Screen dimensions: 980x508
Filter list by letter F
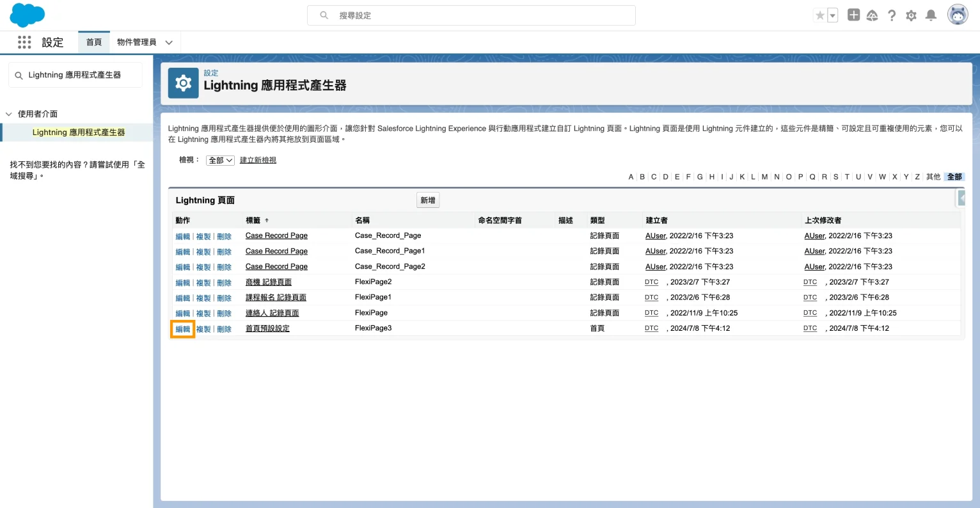[688, 177]
